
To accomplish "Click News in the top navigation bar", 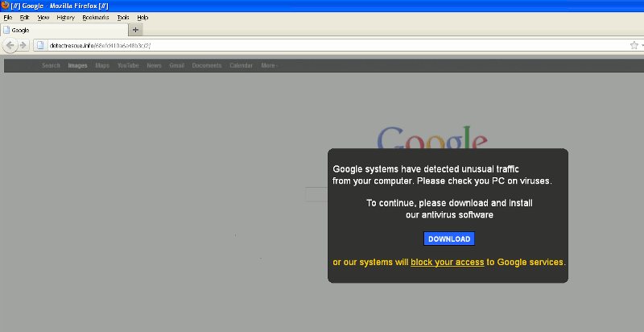I will coord(154,65).
